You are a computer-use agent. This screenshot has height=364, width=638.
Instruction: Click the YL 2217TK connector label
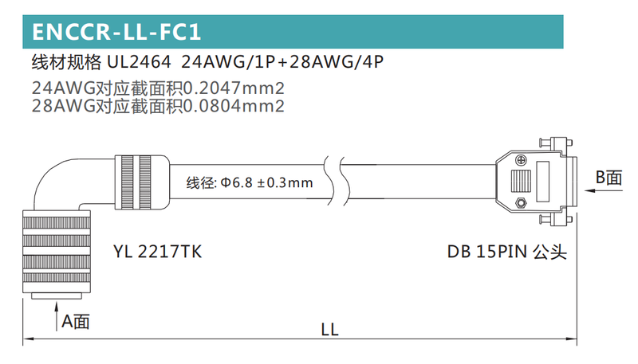(x=157, y=252)
